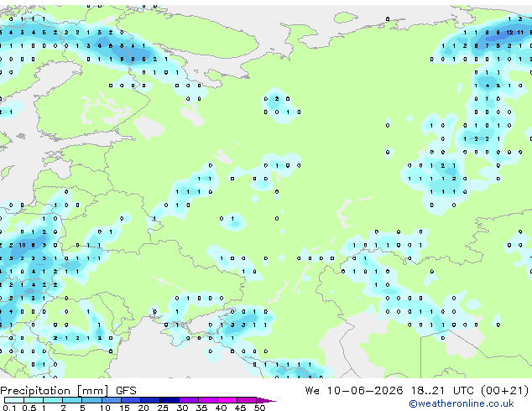Click the 'We 10-06-2026 18..21 UTC (00+21)' timestamp

[x=417, y=391]
